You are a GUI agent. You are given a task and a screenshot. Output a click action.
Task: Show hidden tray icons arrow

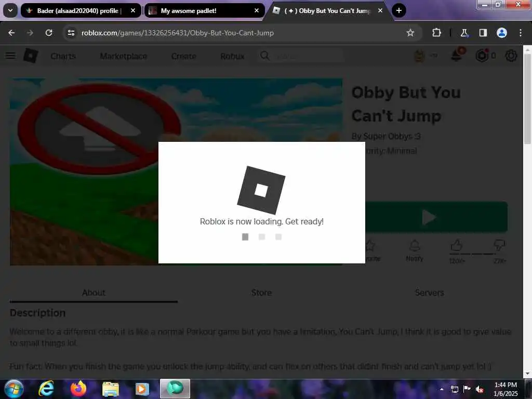coord(442,389)
